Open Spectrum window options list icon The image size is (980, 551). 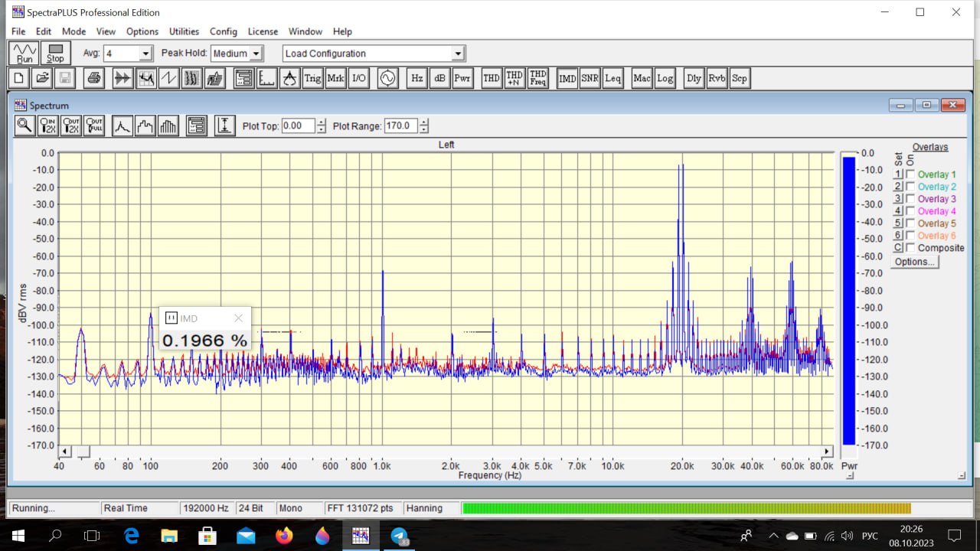coord(196,126)
